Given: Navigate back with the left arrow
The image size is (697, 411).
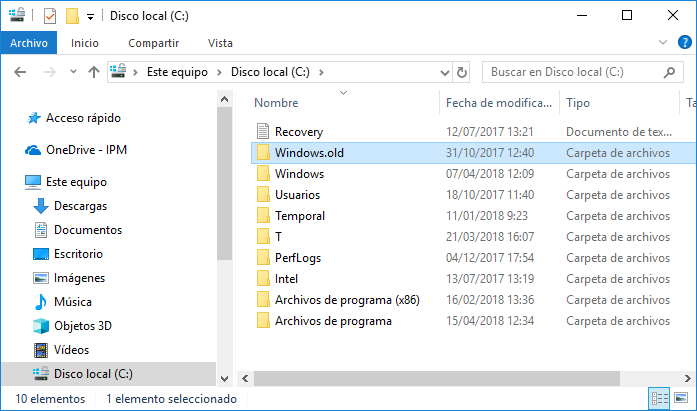Looking at the screenshot, I should (21, 72).
